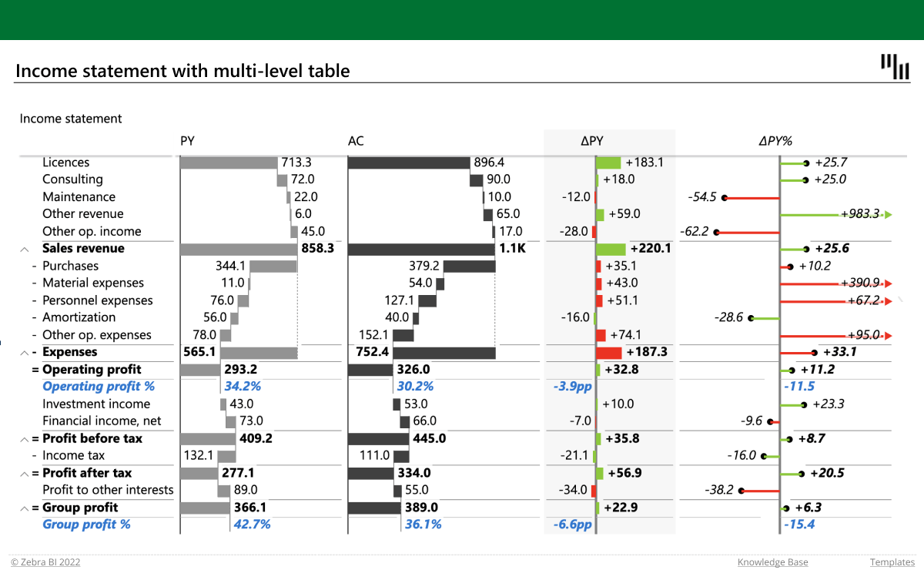This screenshot has height=570, width=924.
Task: Collapse the Sales revenue group
Action: click(x=24, y=249)
